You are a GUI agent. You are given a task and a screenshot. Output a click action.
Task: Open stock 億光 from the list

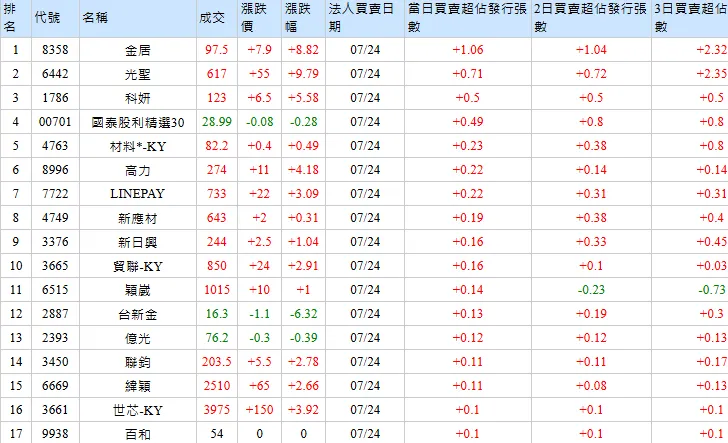coord(138,338)
